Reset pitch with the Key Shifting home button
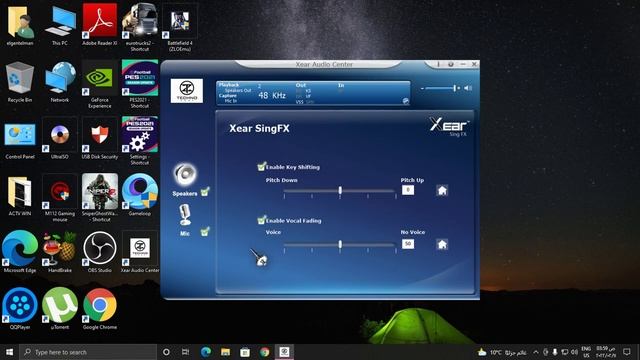The height and width of the screenshot is (360, 640). [x=442, y=190]
